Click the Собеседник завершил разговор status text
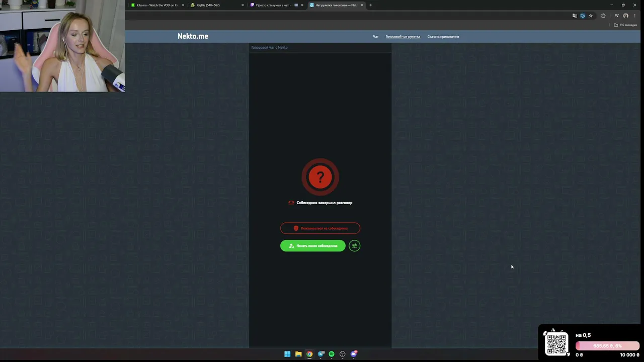Image resolution: width=644 pixels, height=362 pixels. [325, 203]
